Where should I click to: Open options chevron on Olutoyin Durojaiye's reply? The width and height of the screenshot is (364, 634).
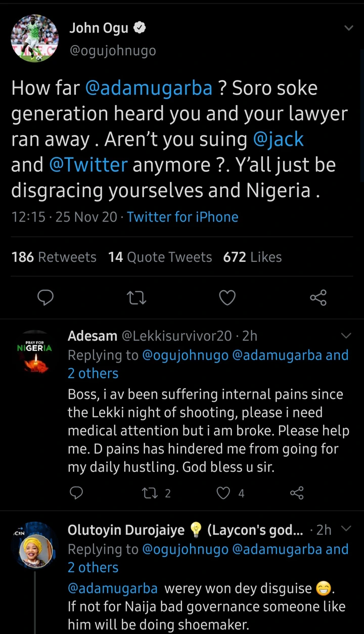(346, 529)
